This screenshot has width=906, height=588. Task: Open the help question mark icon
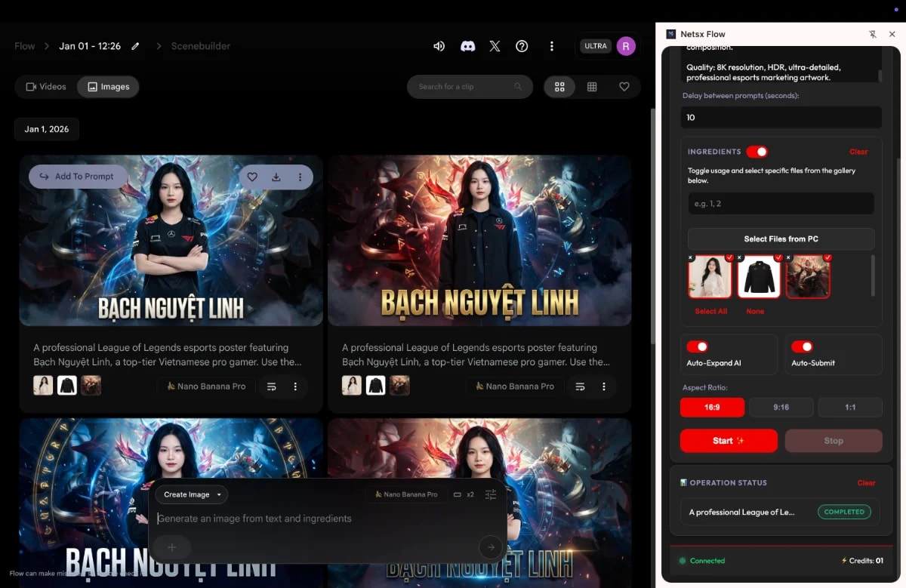click(522, 46)
